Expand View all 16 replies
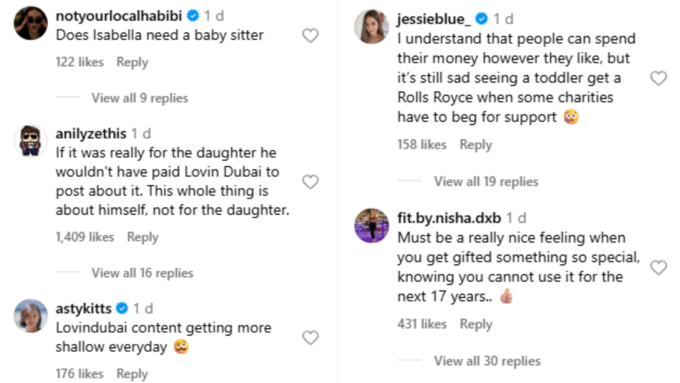The image size is (680, 383). tap(142, 273)
